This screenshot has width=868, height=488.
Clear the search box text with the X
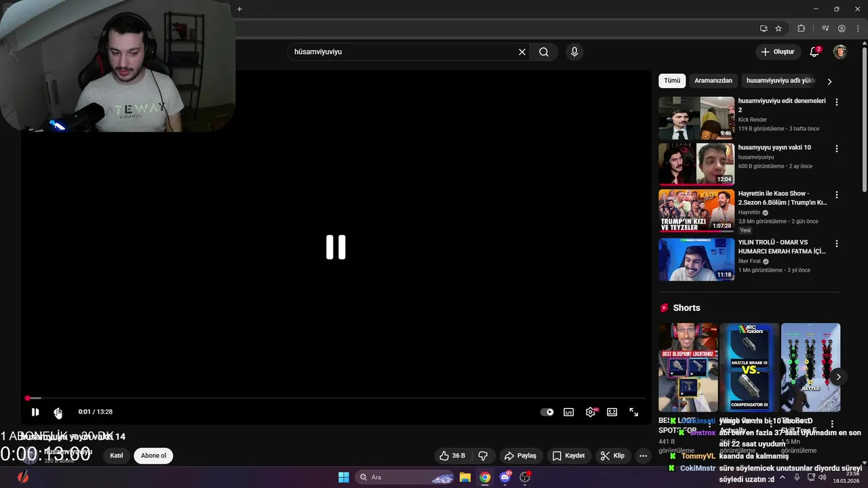click(x=522, y=52)
